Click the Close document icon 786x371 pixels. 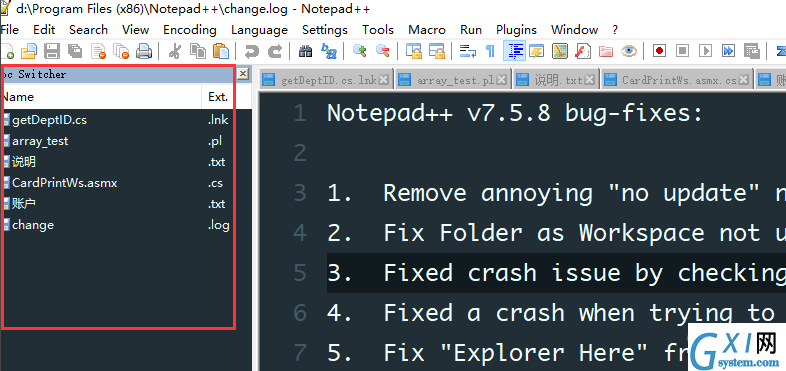click(98, 51)
